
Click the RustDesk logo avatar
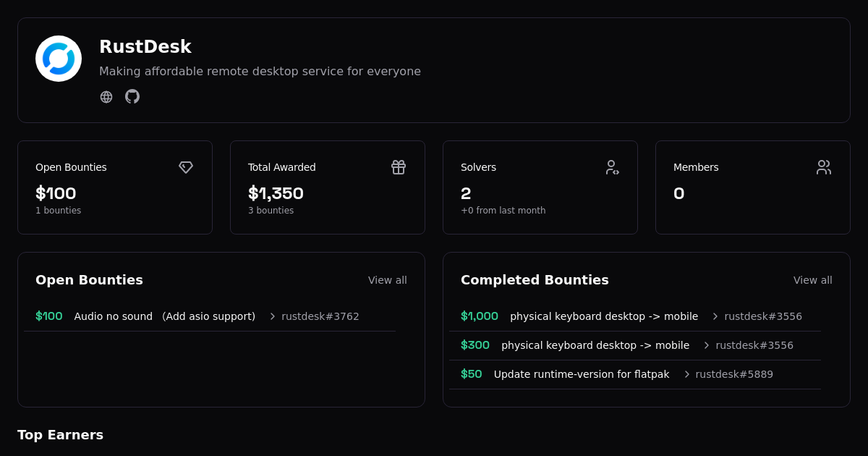[59, 59]
